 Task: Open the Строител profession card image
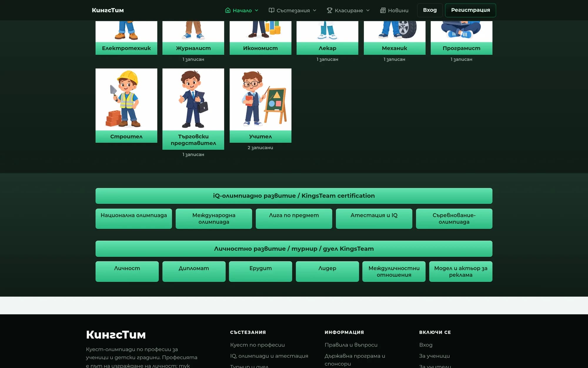click(x=126, y=100)
